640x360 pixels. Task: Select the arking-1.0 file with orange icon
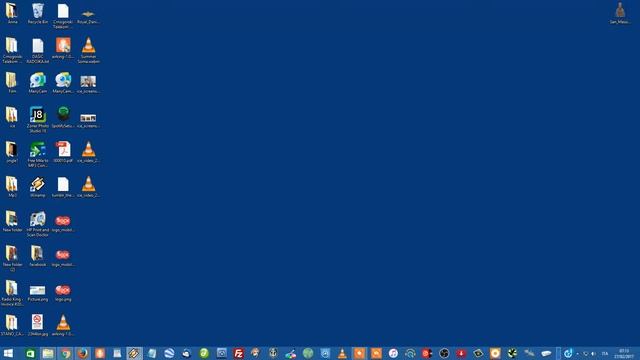pos(63,48)
